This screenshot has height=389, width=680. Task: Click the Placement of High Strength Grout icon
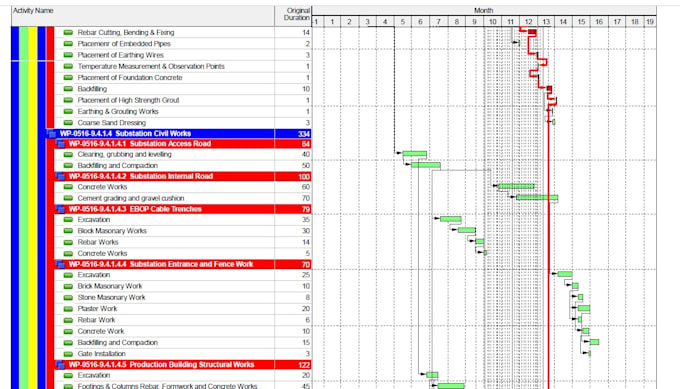(68, 100)
